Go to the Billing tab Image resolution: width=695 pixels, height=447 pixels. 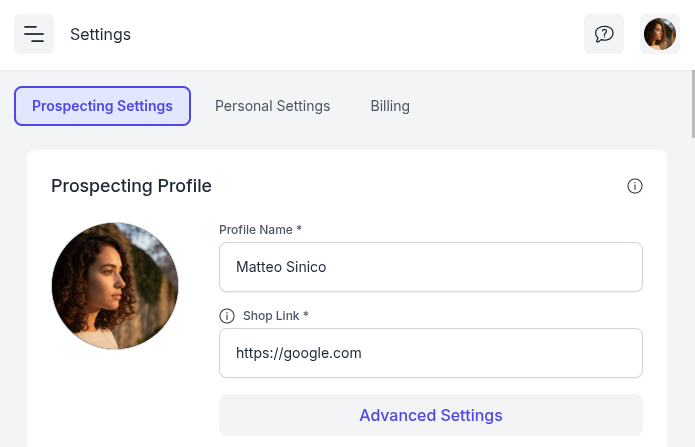pos(390,106)
